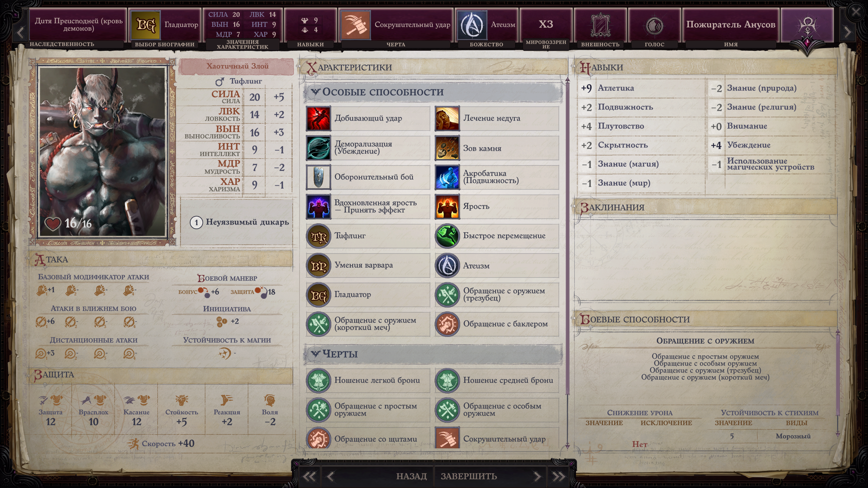This screenshot has width=868, height=488.
Task: Select the Быстрое перемещение running icon
Action: click(447, 236)
